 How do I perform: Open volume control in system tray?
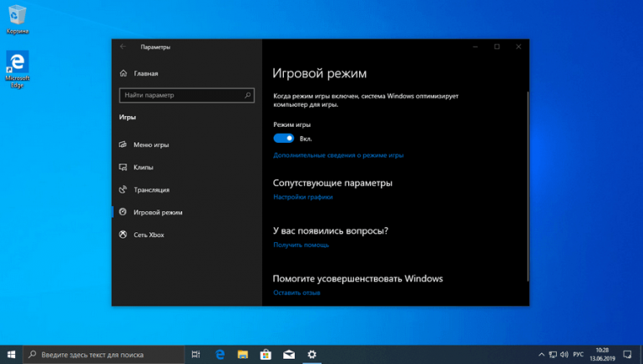565,355
